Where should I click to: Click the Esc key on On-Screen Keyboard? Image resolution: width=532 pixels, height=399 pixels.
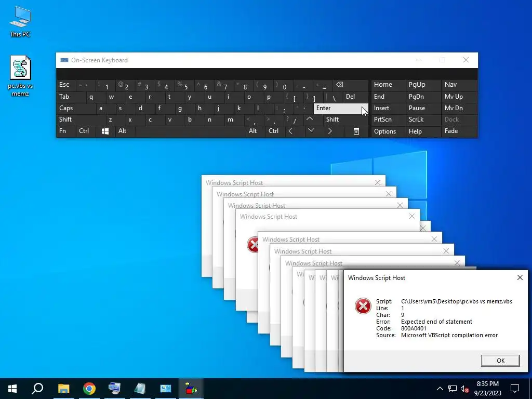tap(66, 85)
